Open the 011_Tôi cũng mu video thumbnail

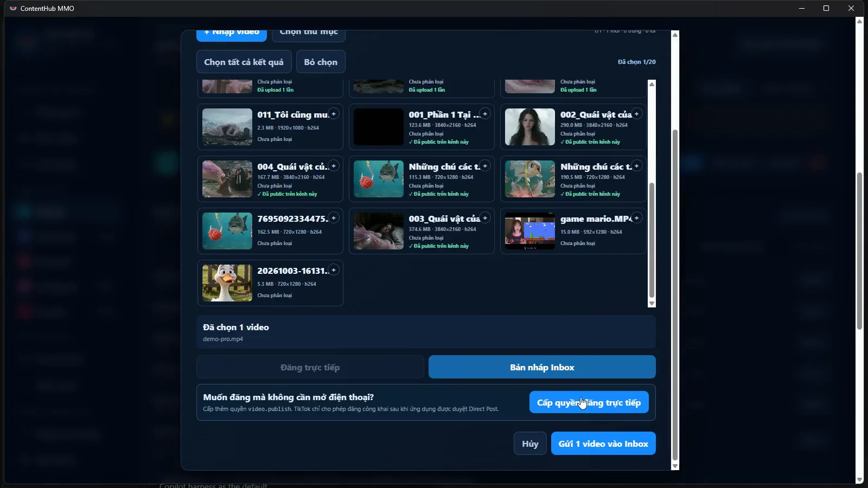[x=227, y=127]
